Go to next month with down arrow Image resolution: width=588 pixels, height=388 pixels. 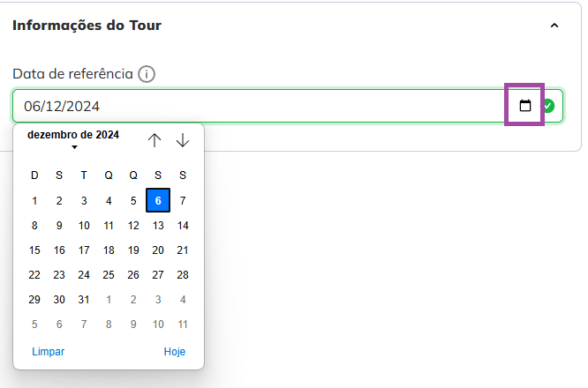pyautogui.click(x=183, y=140)
